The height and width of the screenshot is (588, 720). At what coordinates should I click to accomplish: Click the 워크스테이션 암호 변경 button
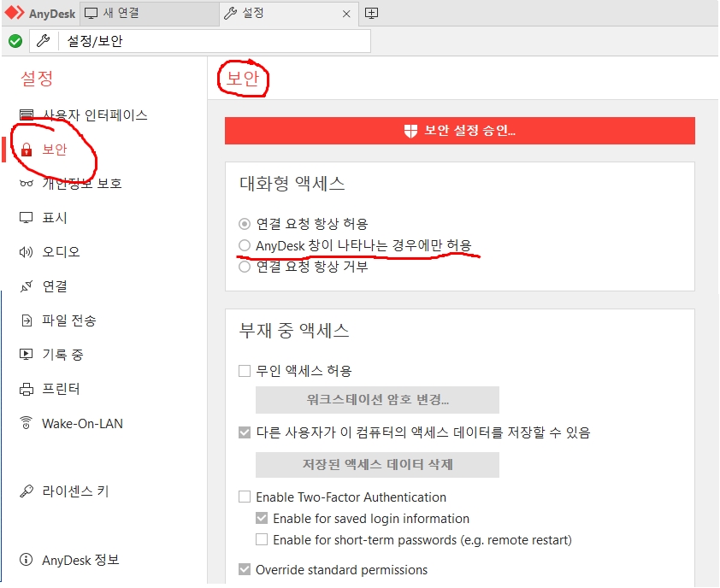(376, 399)
